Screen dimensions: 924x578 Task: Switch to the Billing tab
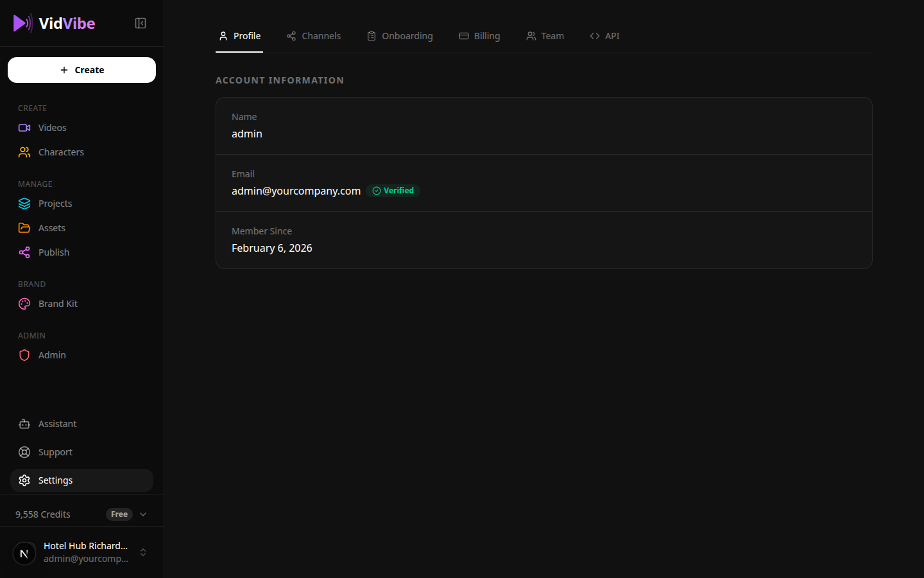click(x=479, y=36)
